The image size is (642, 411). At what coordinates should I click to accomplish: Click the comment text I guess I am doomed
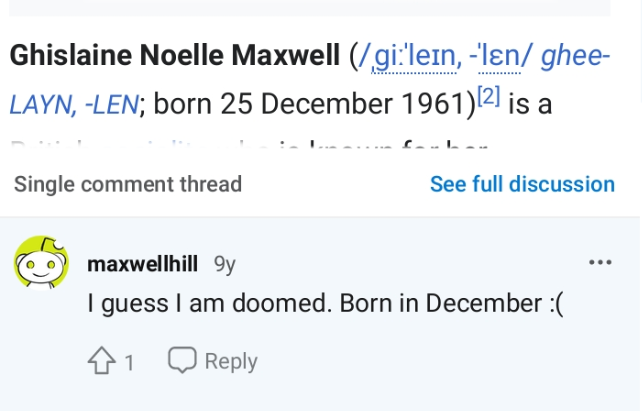(210, 304)
